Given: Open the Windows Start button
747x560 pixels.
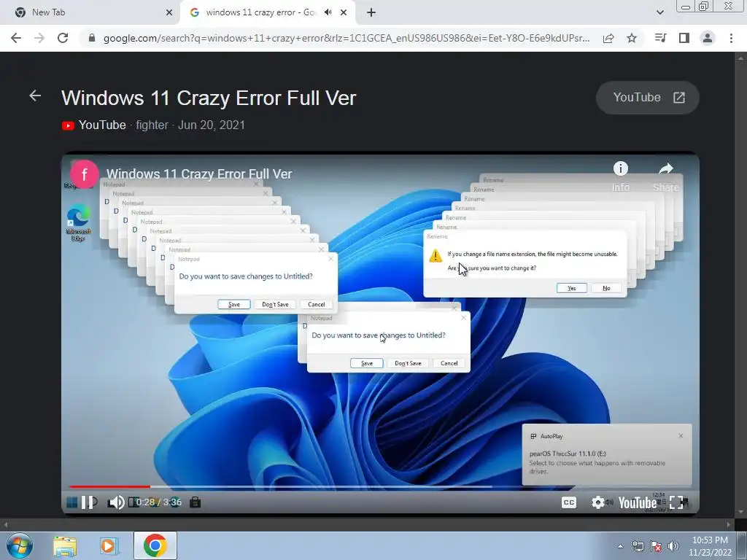Looking at the screenshot, I should coord(20,545).
